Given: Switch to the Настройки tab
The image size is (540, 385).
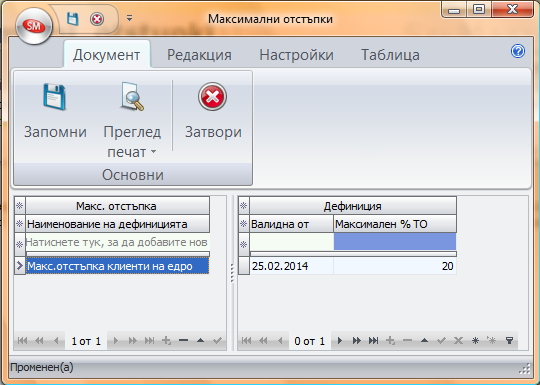Looking at the screenshot, I should coord(297,55).
